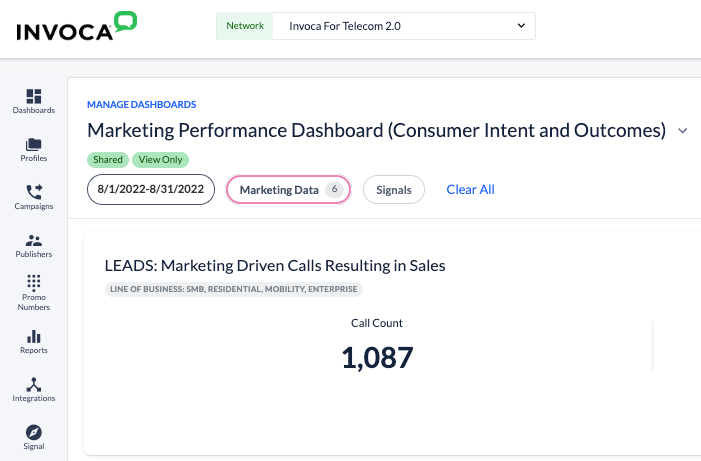Viewport: 701px width, 461px height.
Task: Select the Publishers sidebar icon
Action: pos(33,240)
